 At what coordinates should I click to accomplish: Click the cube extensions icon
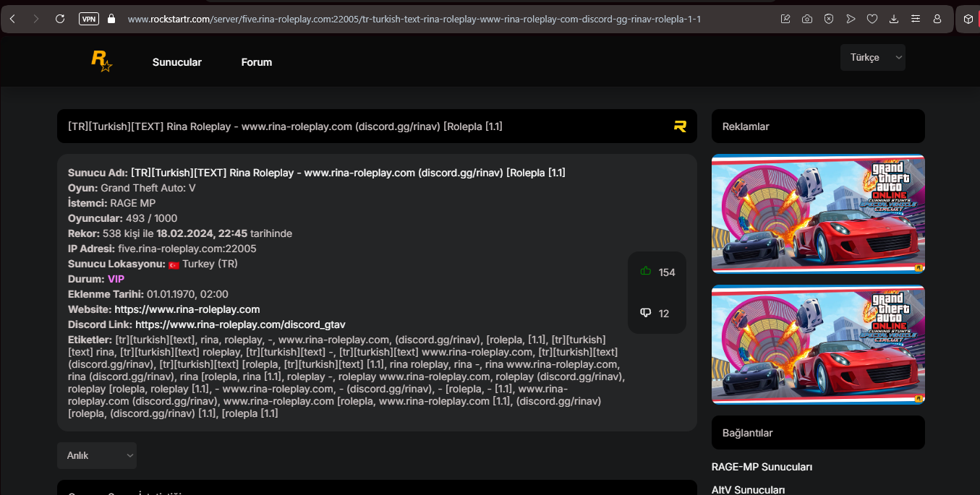click(x=968, y=19)
